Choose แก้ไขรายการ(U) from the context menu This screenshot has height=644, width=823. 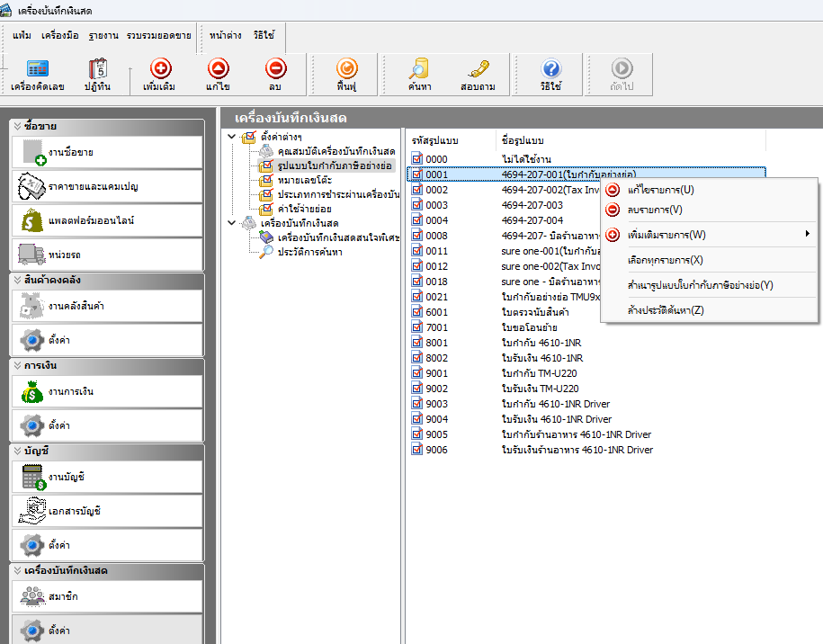pos(660,190)
